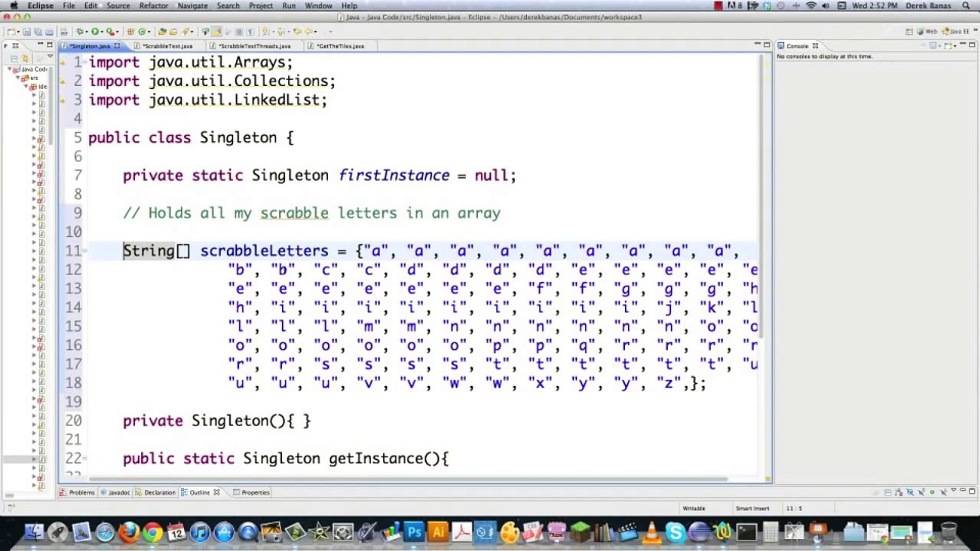Toggle Mark Occurrences highlighter icon
This screenshot has width=980, height=551.
[x=217, y=32]
